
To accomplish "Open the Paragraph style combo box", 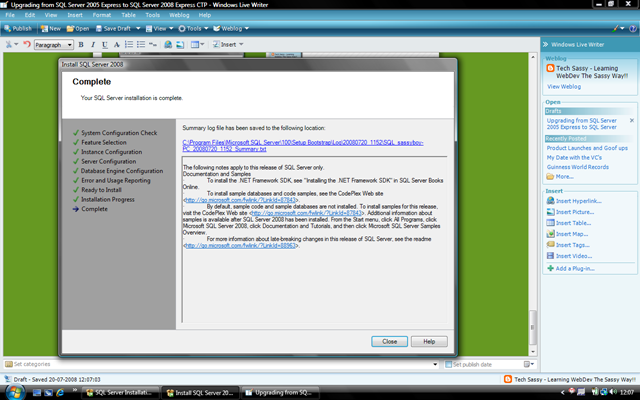I will pos(54,45).
